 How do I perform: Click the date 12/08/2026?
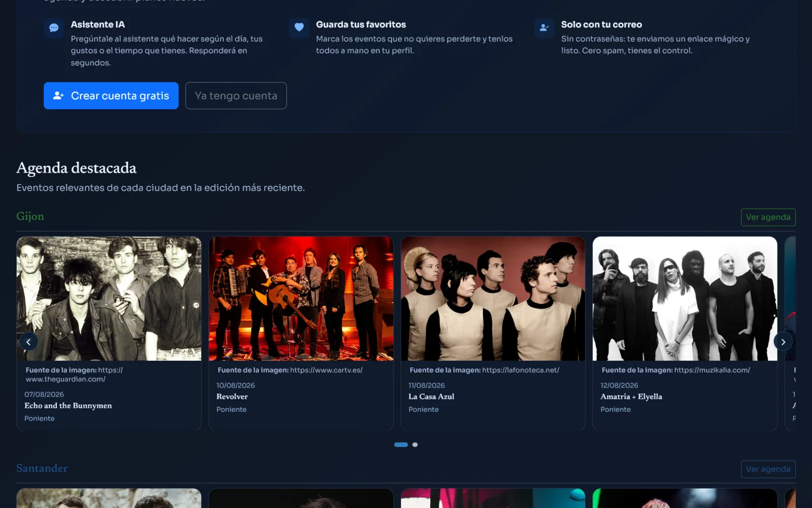[619, 385]
